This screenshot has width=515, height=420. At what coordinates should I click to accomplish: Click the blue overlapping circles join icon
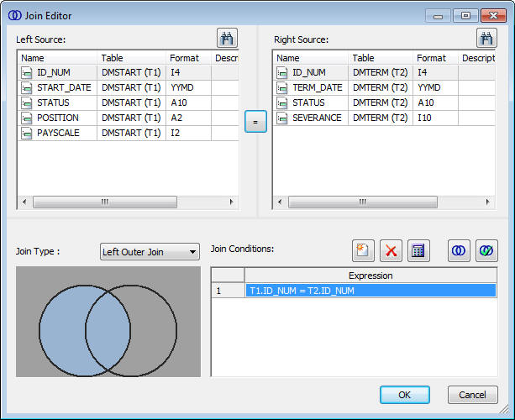[x=459, y=251]
